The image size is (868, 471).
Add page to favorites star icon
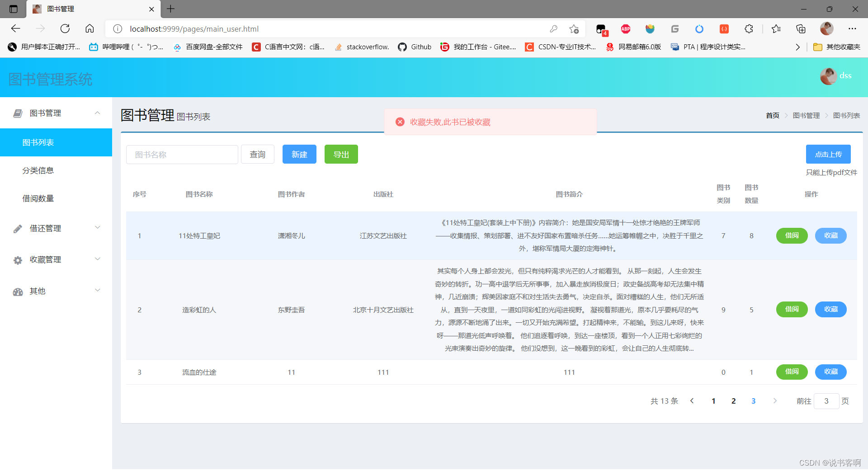574,29
